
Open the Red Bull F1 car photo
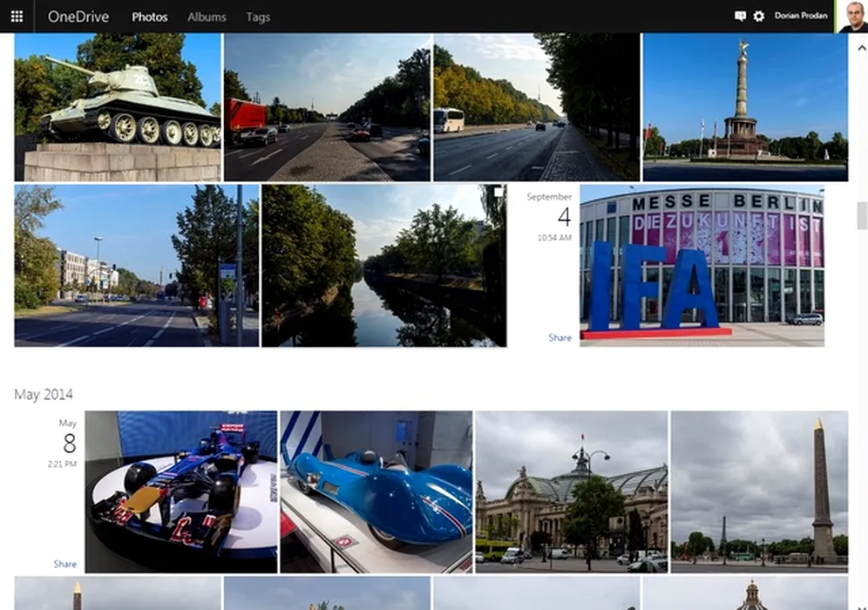point(181,491)
